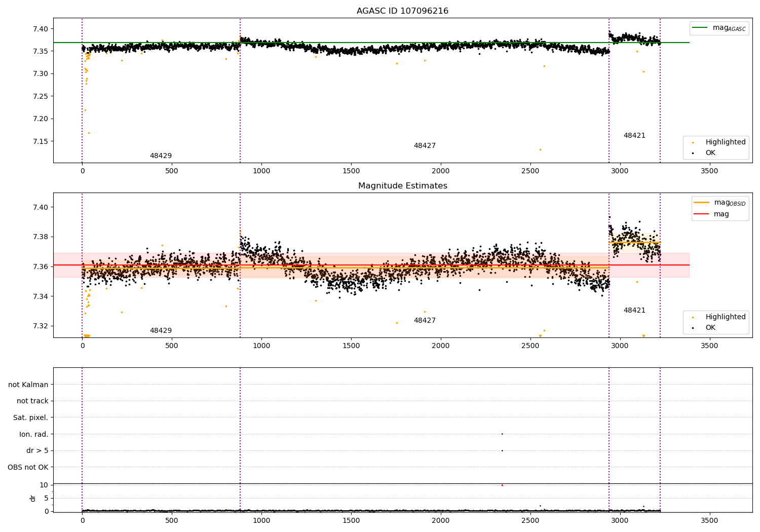The image size is (760, 532).
Task: Click the 'Ion. rad.' axis label
Action: [34, 435]
